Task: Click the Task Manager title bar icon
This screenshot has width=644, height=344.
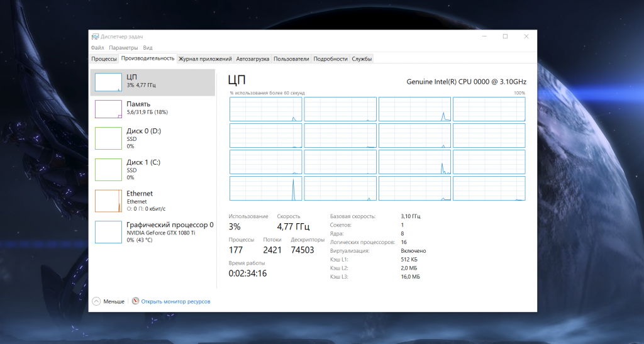Action: [95, 36]
